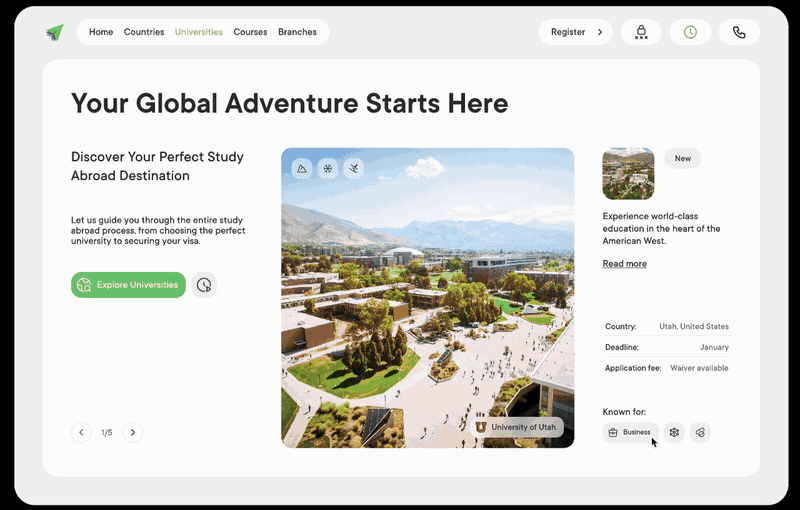
Task: Click the Register chevron arrow
Action: [x=600, y=32]
